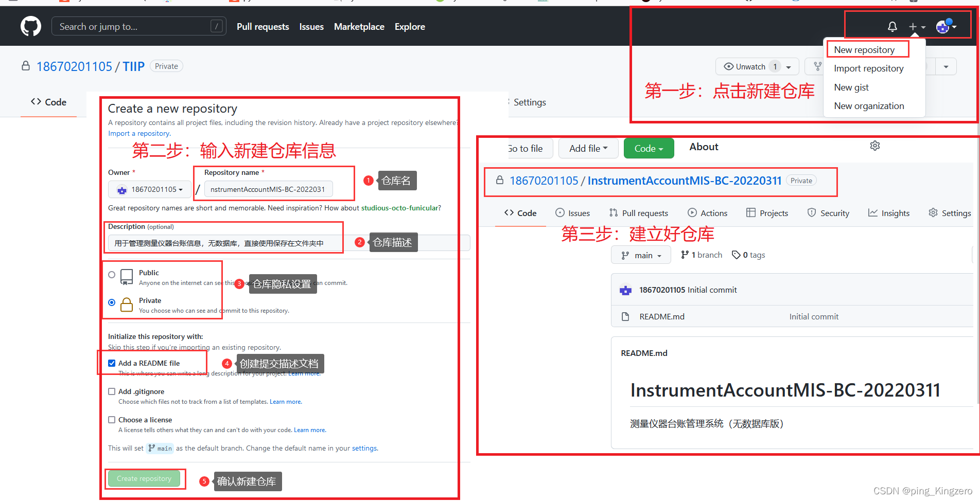View the 1 branch link
980x501 pixels.
[701, 255]
